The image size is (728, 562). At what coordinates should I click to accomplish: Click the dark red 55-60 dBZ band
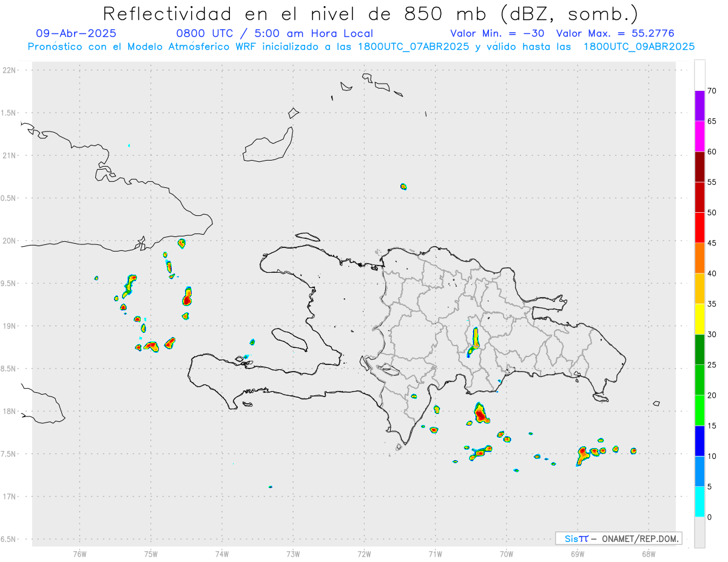(699, 167)
